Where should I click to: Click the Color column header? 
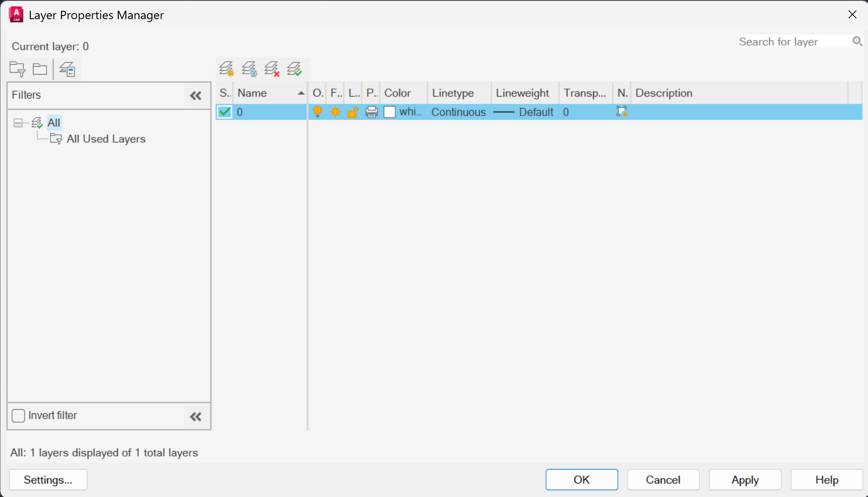tap(403, 93)
